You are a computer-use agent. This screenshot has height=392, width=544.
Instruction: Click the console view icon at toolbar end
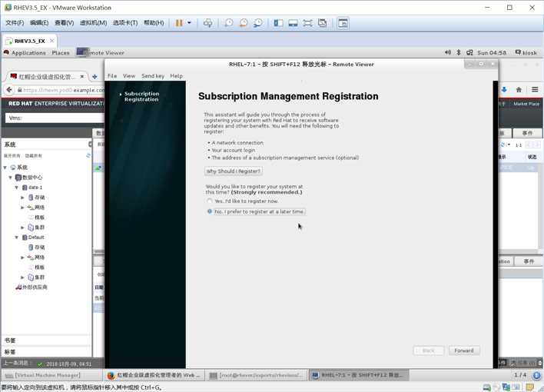coord(343,23)
